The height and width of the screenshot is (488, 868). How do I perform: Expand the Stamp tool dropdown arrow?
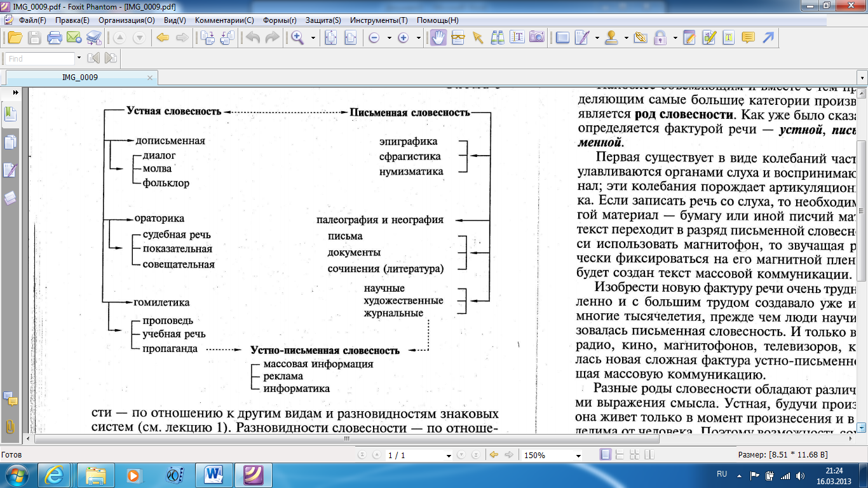[x=627, y=38]
